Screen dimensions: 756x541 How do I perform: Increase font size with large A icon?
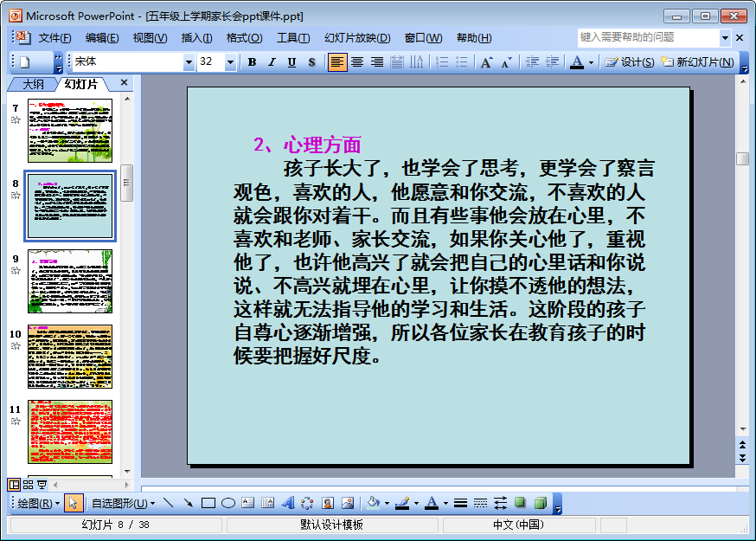coord(487,61)
